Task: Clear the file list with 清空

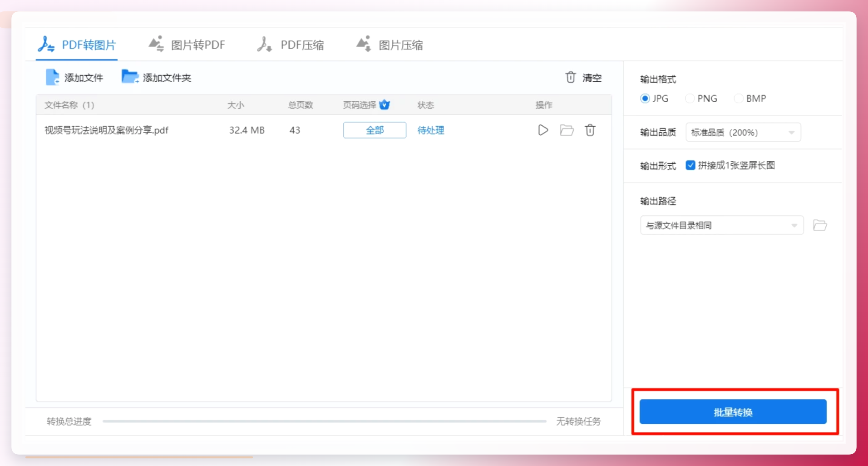Action: click(583, 77)
